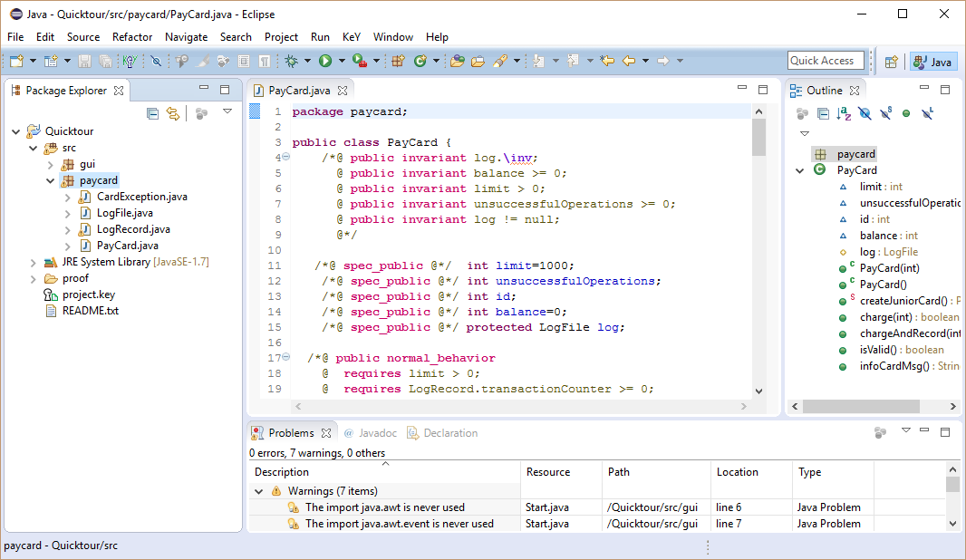
Task: Toggle Hide Non-Public Members in Outline
Action: coord(906,113)
